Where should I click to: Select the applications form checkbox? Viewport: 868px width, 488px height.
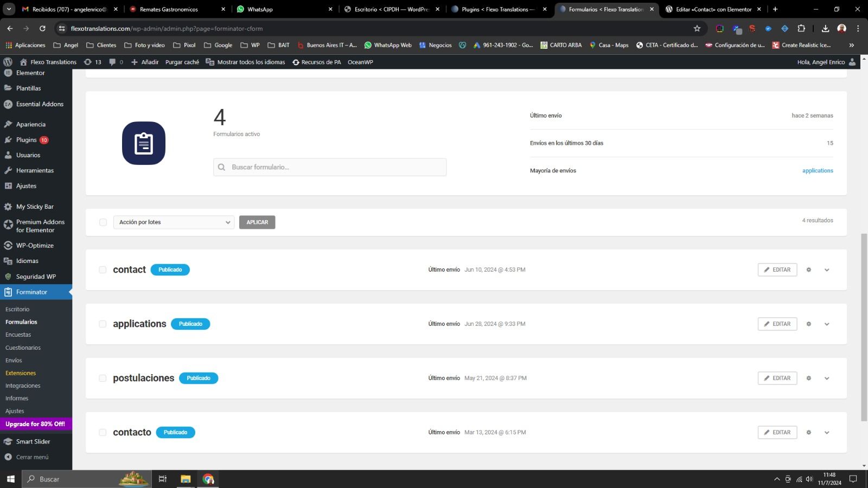(103, 324)
